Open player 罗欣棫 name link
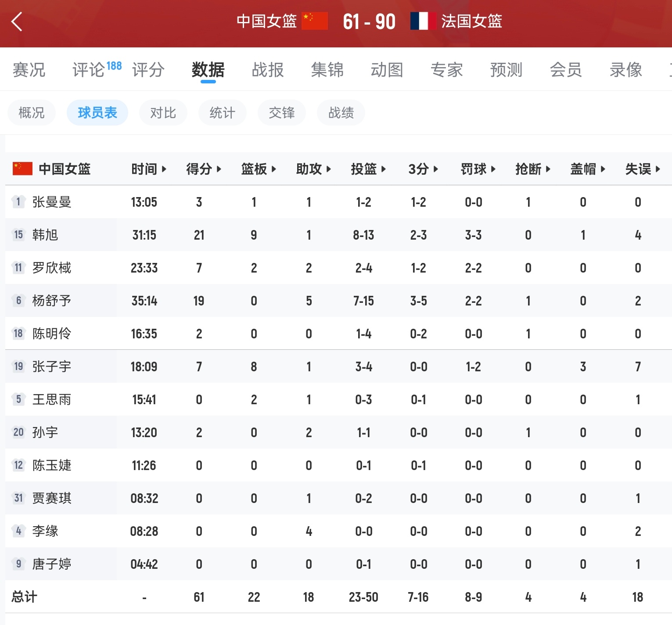 coord(52,268)
